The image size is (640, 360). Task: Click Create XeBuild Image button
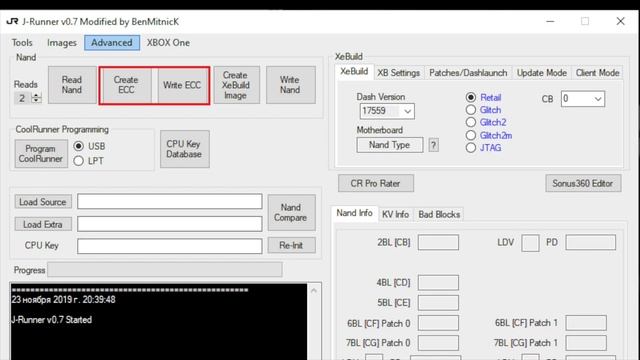click(x=236, y=85)
